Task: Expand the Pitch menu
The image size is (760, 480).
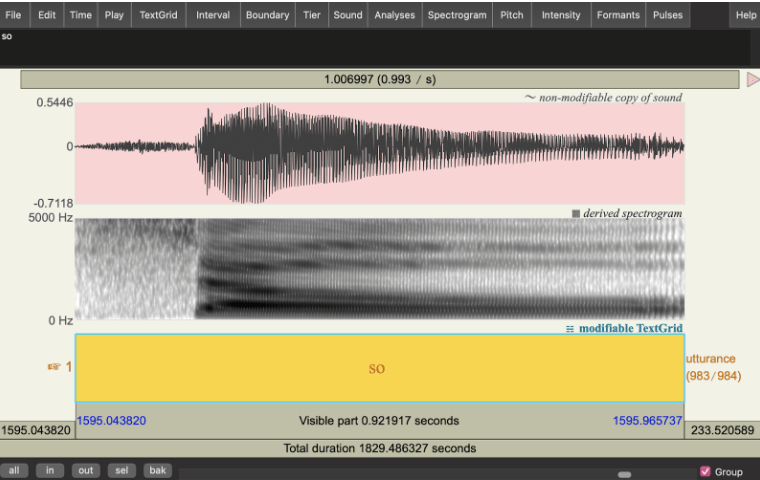Action: 511,15
